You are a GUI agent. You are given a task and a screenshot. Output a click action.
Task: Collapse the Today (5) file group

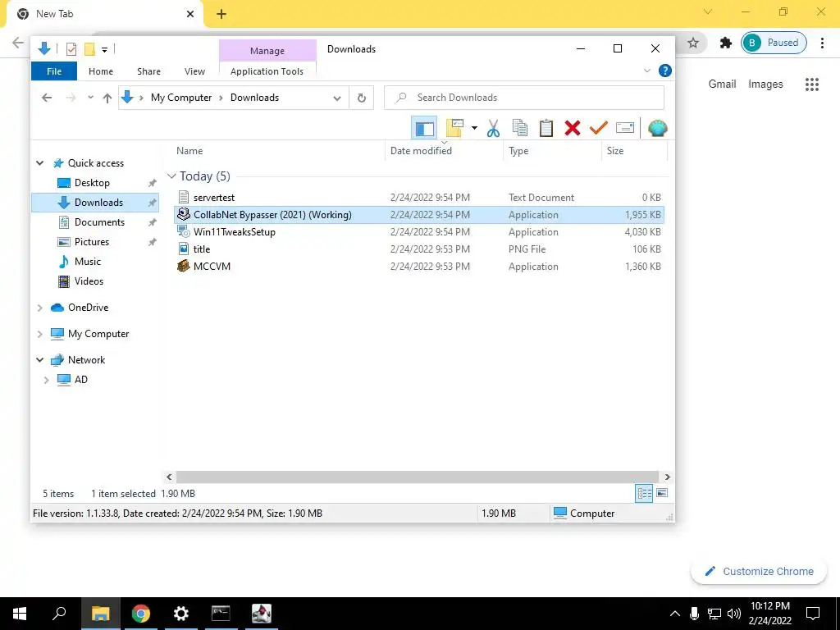click(x=171, y=176)
